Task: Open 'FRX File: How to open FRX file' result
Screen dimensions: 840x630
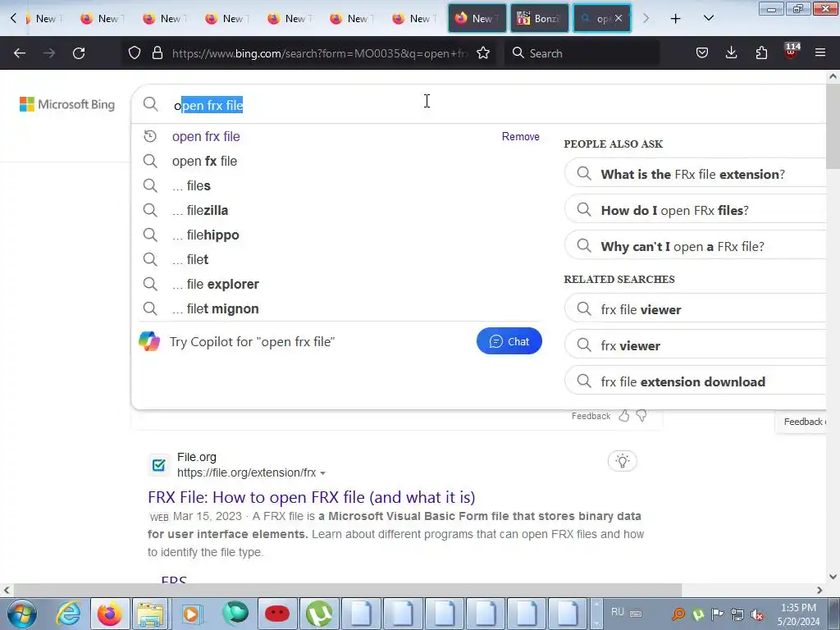Action: click(x=311, y=497)
